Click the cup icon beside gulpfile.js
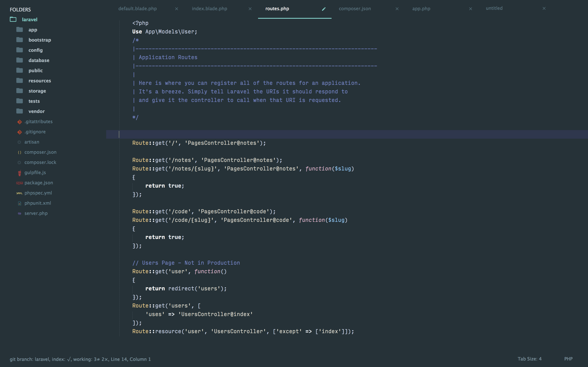Viewport: 588px width, 367px height. click(x=19, y=172)
